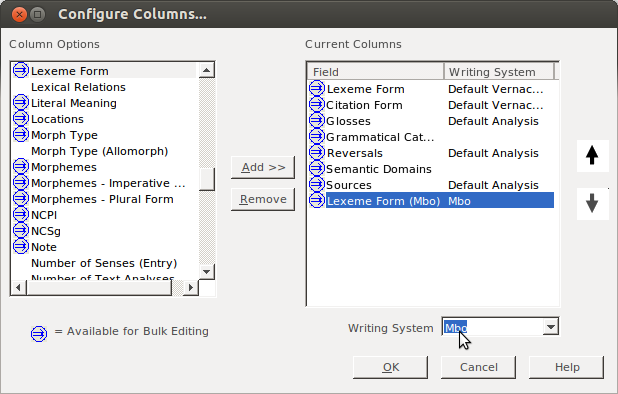Open the Writing System dropdown arrow
The width and height of the screenshot is (618, 394).
(x=551, y=327)
